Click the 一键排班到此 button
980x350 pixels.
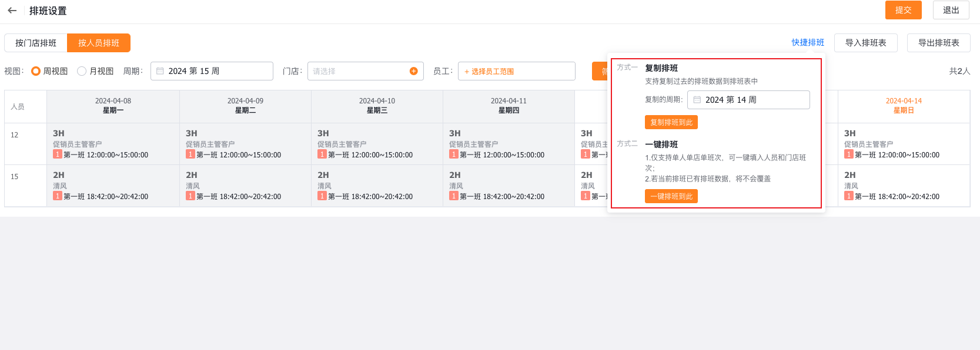coord(671,196)
